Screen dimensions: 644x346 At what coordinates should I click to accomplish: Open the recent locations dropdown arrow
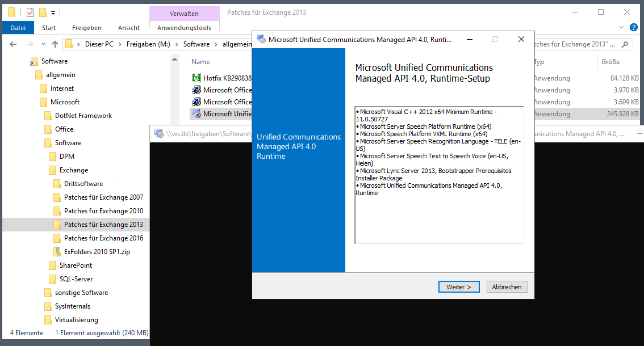coord(43,44)
